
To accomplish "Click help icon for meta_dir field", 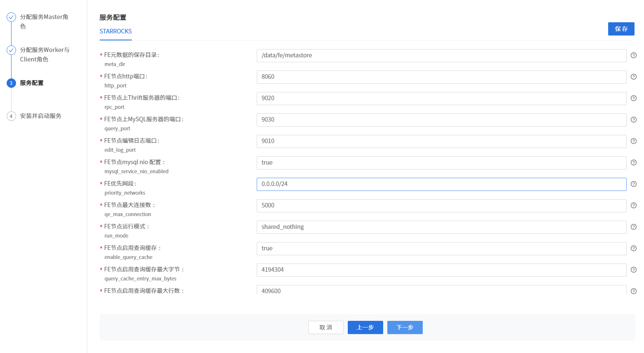I will [634, 55].
